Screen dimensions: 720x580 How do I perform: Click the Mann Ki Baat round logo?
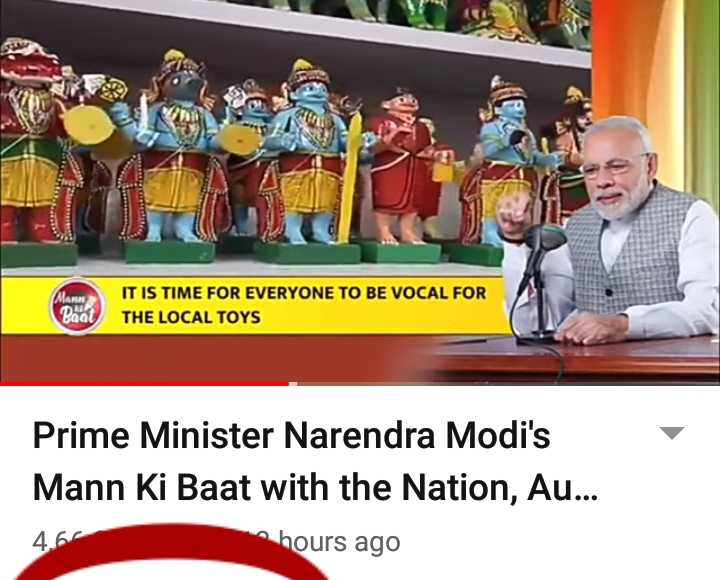[x=77, y=306]
